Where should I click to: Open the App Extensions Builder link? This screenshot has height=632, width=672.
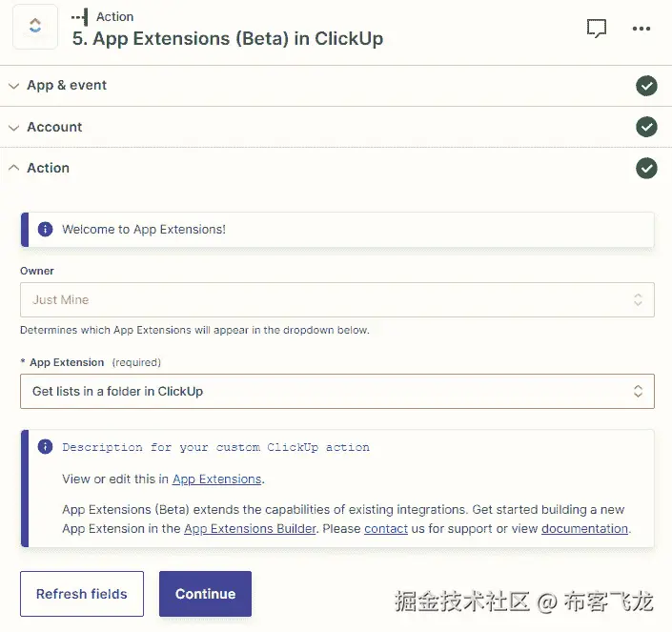click(250, 529)
